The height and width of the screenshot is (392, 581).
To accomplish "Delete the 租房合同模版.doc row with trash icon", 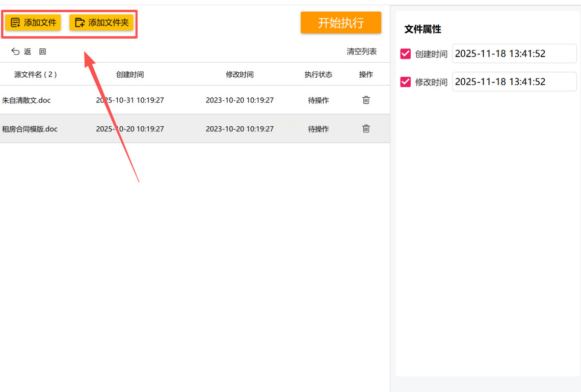I will pyautogui.click(x=366, y=128).
